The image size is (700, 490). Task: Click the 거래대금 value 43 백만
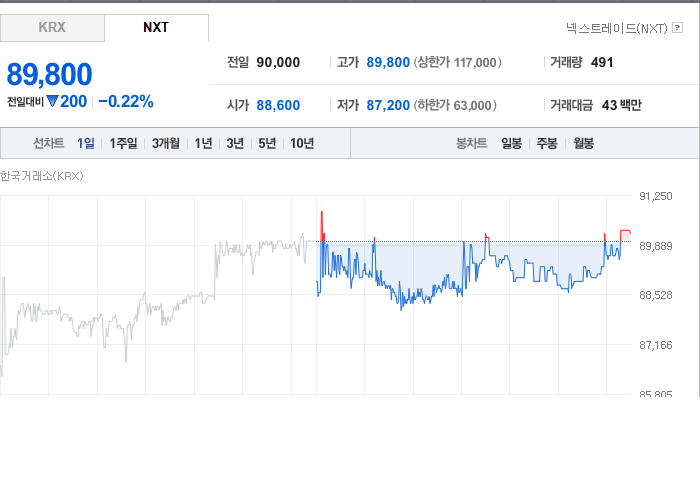[621, 105]
